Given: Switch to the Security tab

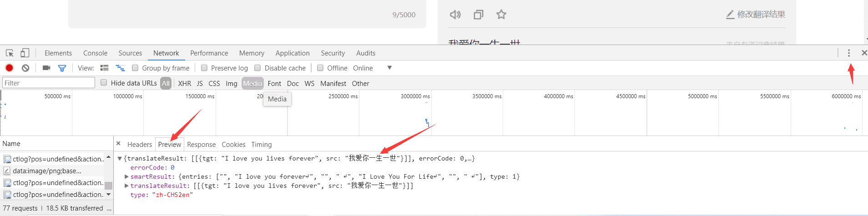Looking at the screenshot, I should [x=333, y=53].
